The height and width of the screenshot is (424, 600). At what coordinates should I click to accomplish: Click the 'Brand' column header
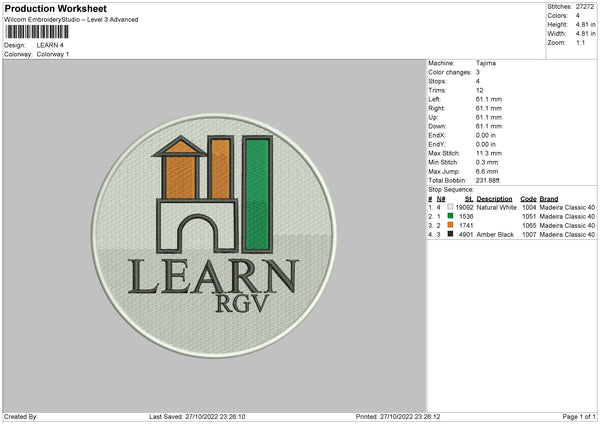pyautogui.click(x=549, y=199)
